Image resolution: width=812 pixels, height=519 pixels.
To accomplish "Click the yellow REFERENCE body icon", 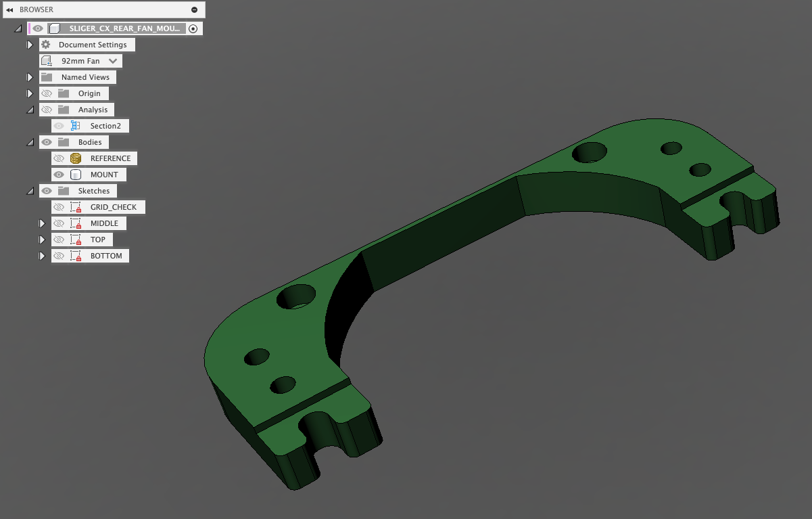I will (x=76, y=158).
